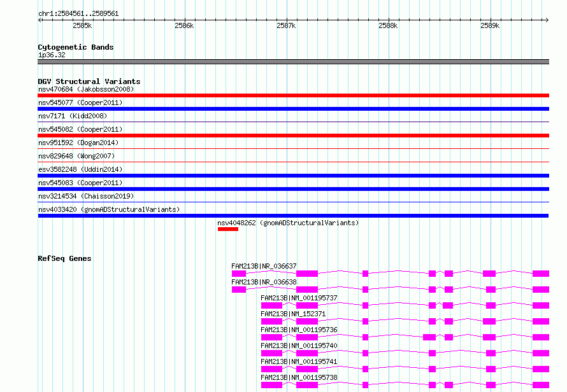Click the 2585k ruler tick label

tap(82, 25)
